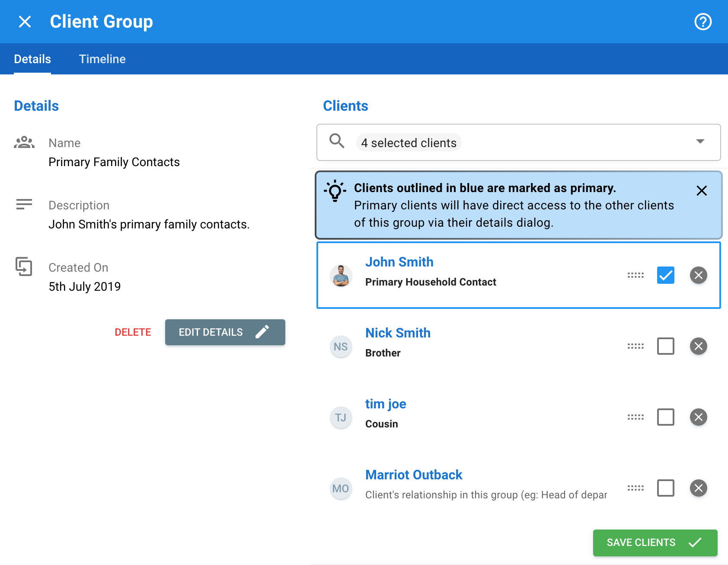Edit Marriot Outback's relationship field
This screenshot has width=728, height=565.
pyautogui.click(x=486, y=495)
